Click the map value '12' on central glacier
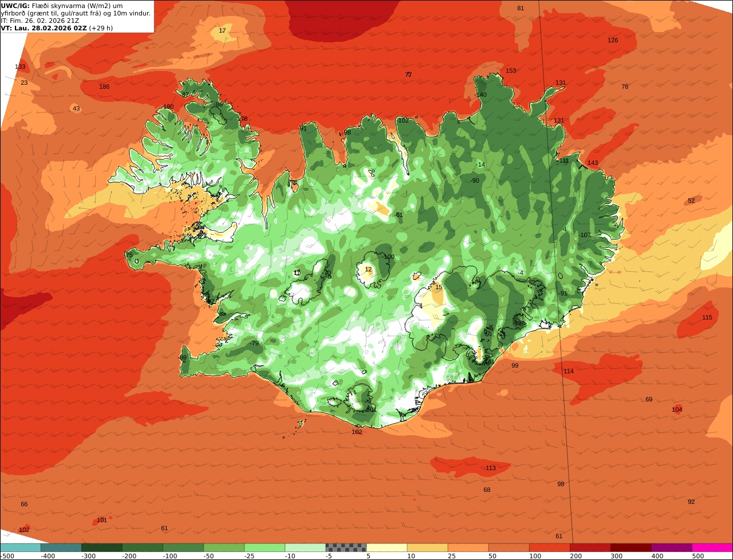733x560 pixels. 368,270
